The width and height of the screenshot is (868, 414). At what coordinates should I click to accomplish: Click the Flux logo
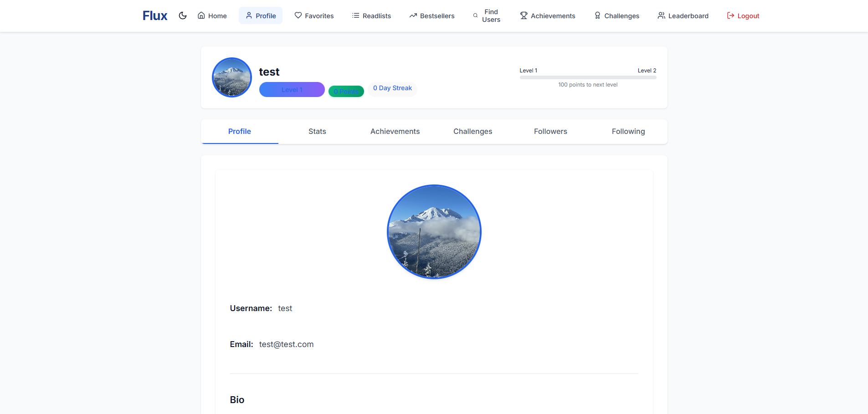pos(154,15)
